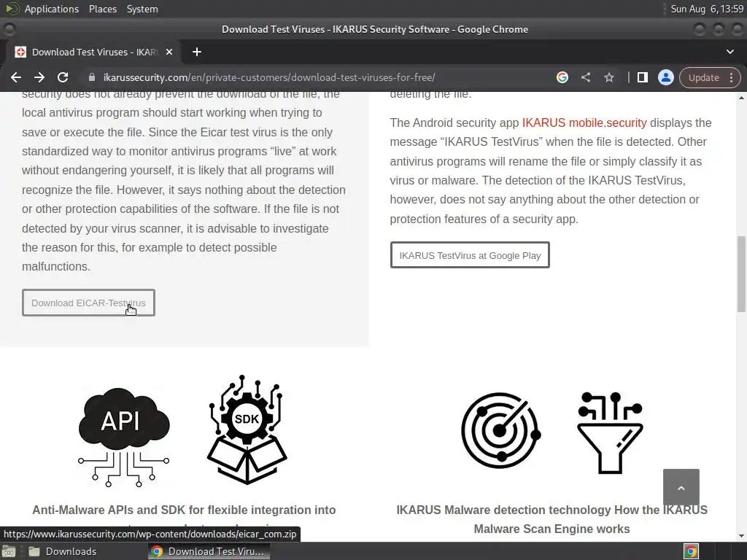Screen dimensions: 747x560
Task: Click the page vertical scrollbar thumb
Action: [x=741, y=274]
